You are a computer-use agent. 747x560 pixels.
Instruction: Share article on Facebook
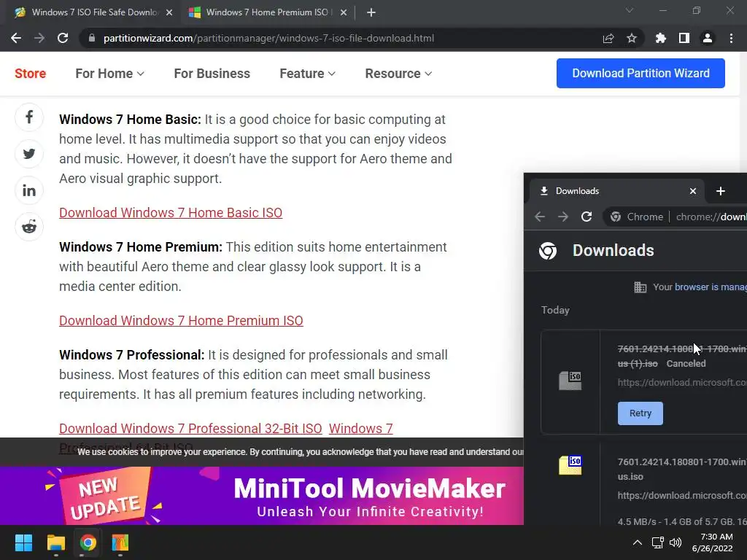(x=29, y=117)
